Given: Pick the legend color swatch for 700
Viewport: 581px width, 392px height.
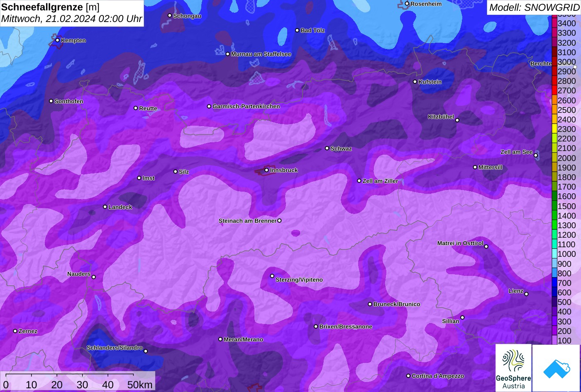Looking at the screenshot, I should tap(554, 282).
